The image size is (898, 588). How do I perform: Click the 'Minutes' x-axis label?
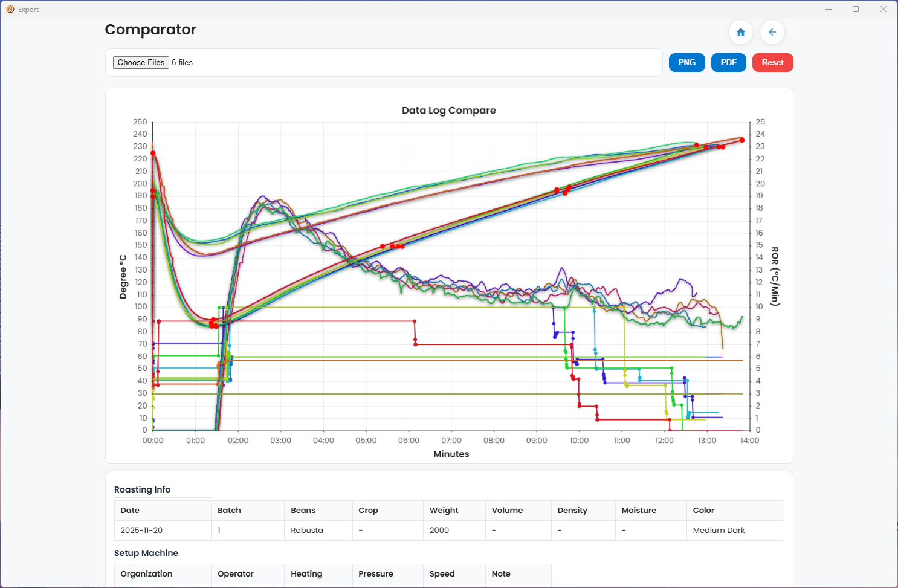click(x=451, y=454)
